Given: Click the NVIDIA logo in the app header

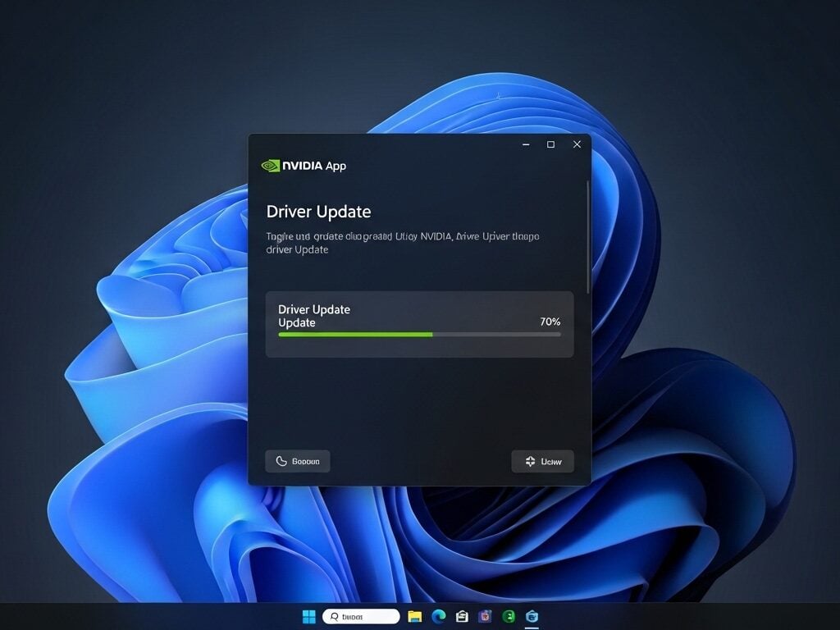Looking at the screenshot, I should point(271,166).
